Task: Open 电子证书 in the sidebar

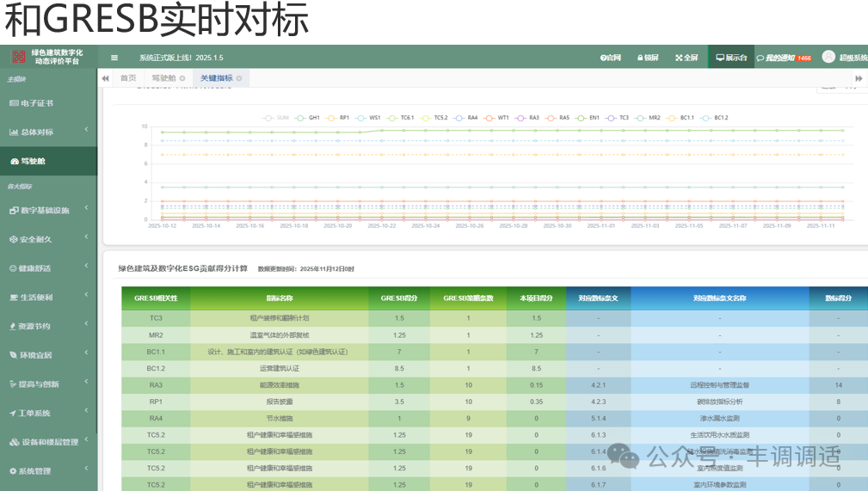Action: (37, 103)
